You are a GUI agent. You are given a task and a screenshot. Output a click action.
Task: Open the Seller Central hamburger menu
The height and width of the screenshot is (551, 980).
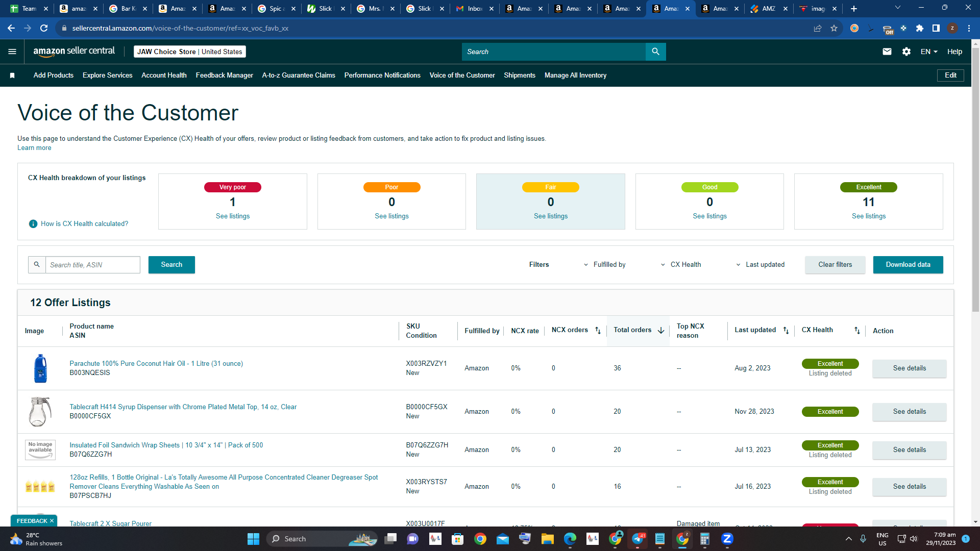coord(12,52)
